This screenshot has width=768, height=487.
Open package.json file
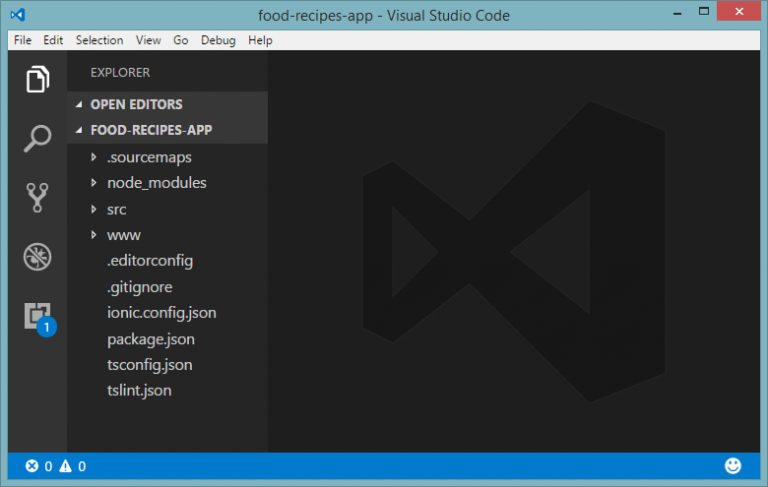tap(150, 339)
